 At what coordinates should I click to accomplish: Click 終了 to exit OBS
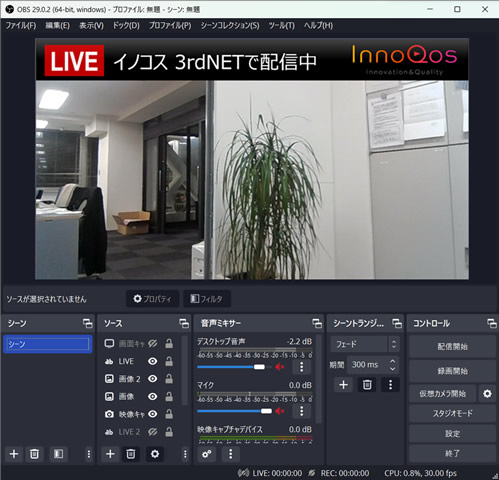pos(452,453)
